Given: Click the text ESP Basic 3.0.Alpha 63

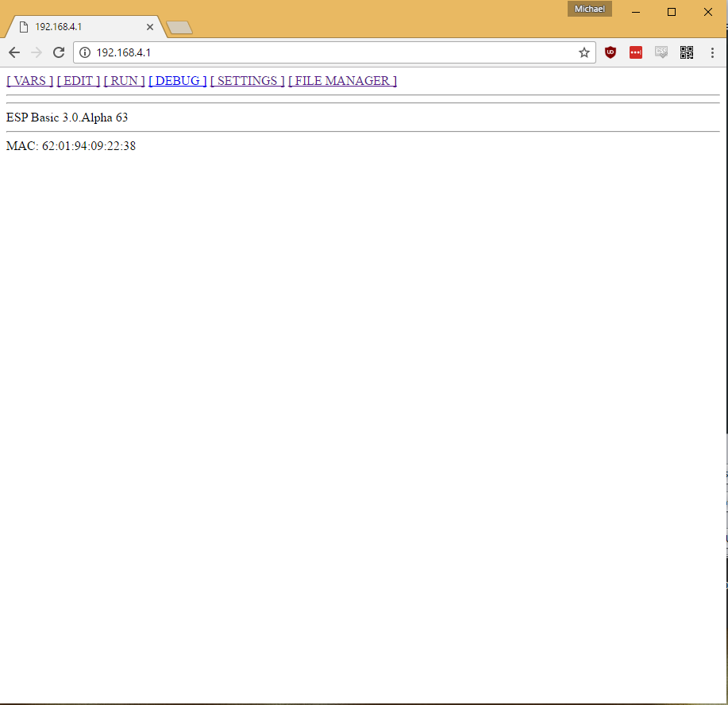Looking at the screenshot, I should click(x=67, y=118).
